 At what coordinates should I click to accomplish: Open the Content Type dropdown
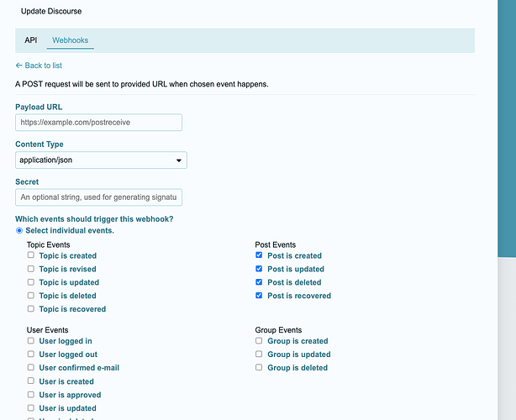click(x=101, y=160)
